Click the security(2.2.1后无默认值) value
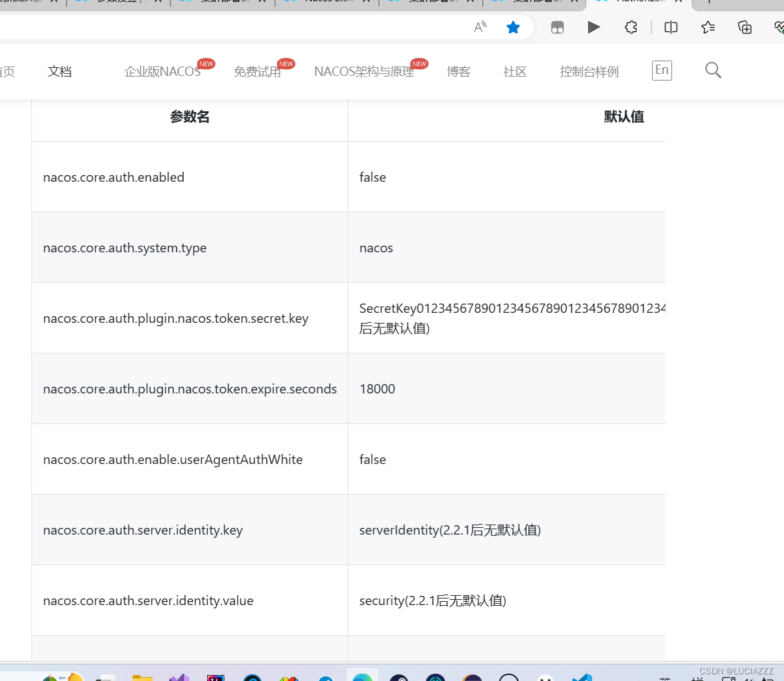 pos(432,600)
